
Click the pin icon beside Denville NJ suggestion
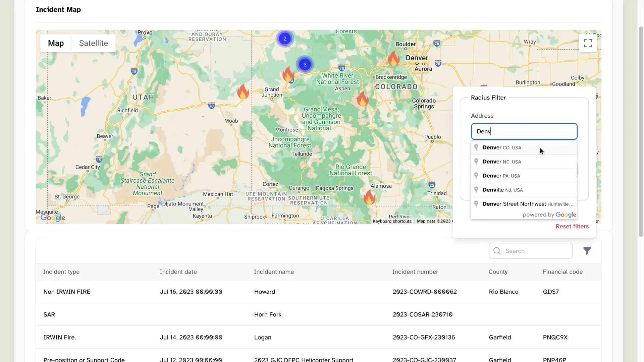476,190
